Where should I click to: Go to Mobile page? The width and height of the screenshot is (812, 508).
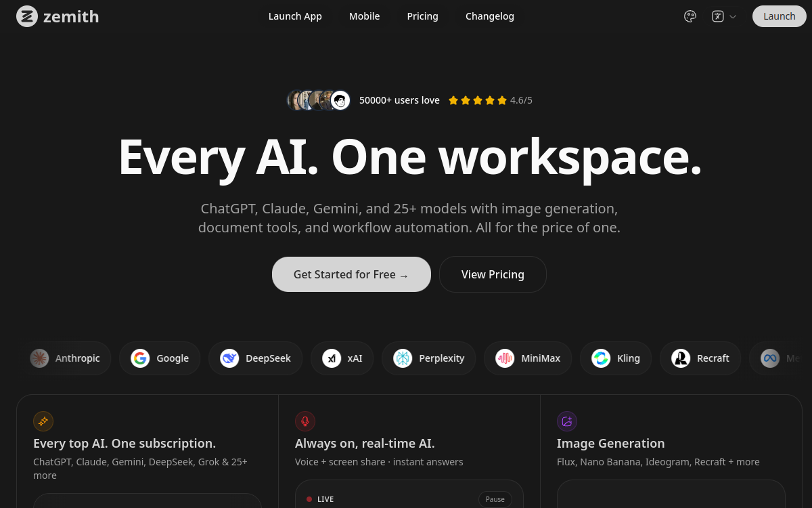pos(364,16)
